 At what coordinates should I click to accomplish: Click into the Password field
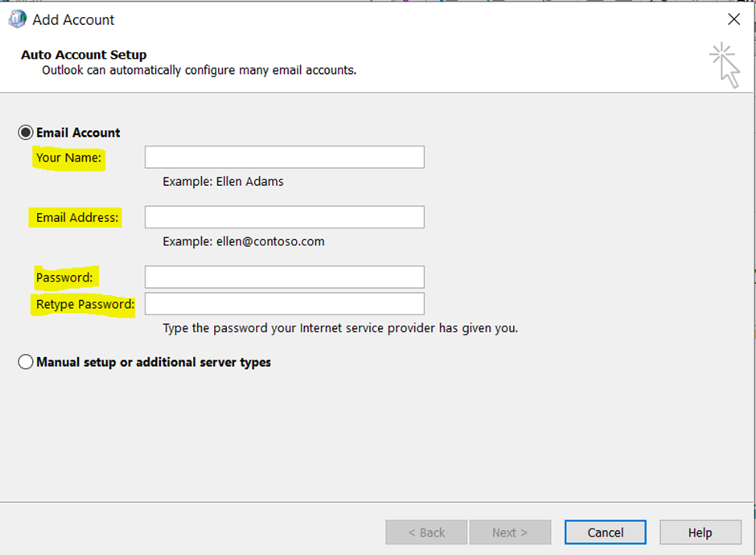tap(285, 277)
